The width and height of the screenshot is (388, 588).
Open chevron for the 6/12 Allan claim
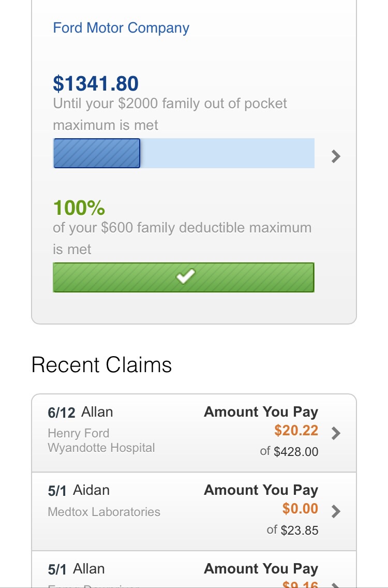coord(336,433)
